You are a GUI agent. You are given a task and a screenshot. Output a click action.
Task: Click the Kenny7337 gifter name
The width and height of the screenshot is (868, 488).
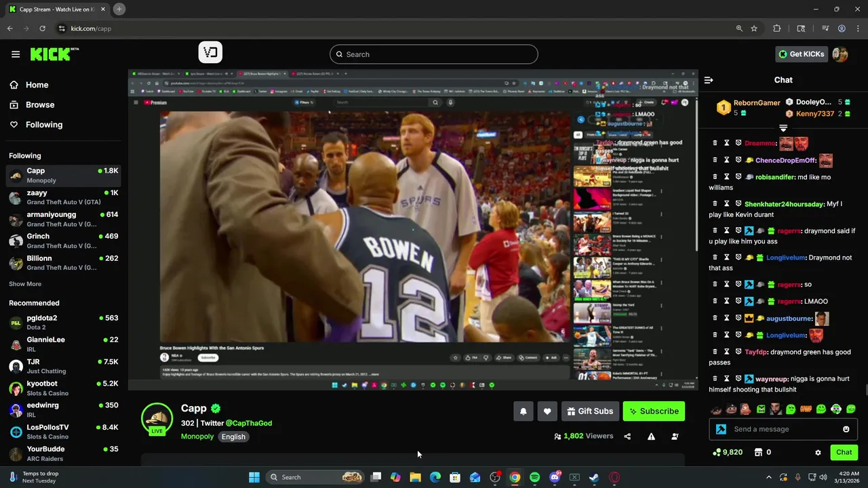(815, 114)
